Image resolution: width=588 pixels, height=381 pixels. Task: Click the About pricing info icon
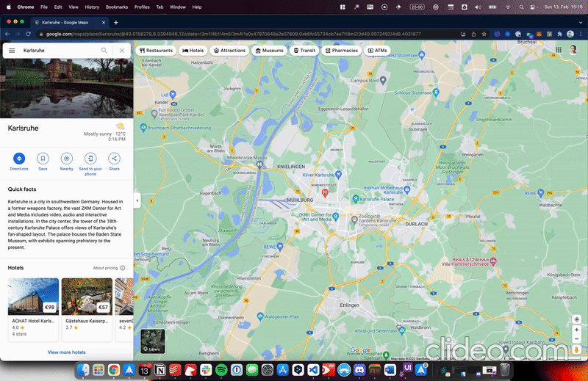tap(122, 268)
